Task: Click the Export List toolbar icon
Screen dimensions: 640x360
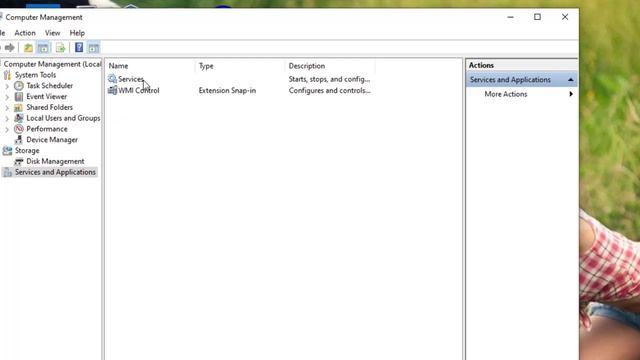Action: 60,48
